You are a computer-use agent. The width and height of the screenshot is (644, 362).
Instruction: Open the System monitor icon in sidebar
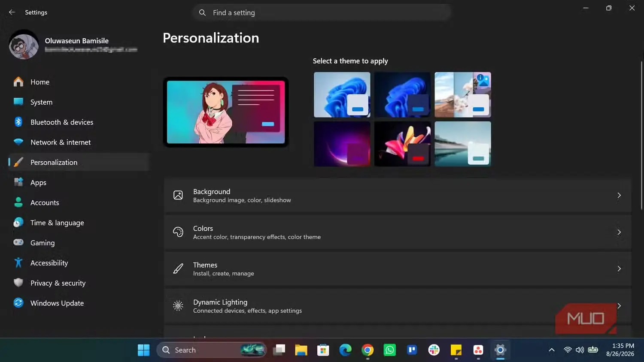coord(18,102)
